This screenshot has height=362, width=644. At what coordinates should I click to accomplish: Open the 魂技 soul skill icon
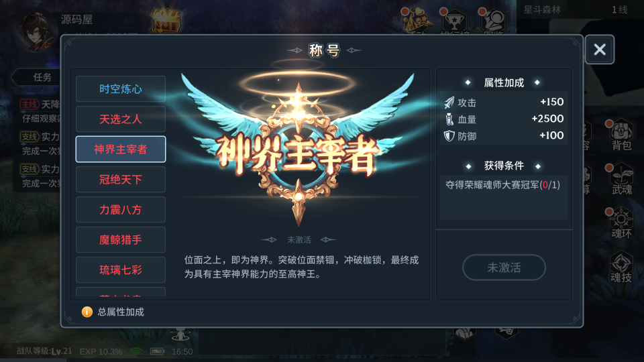click(x=621, y=267)
